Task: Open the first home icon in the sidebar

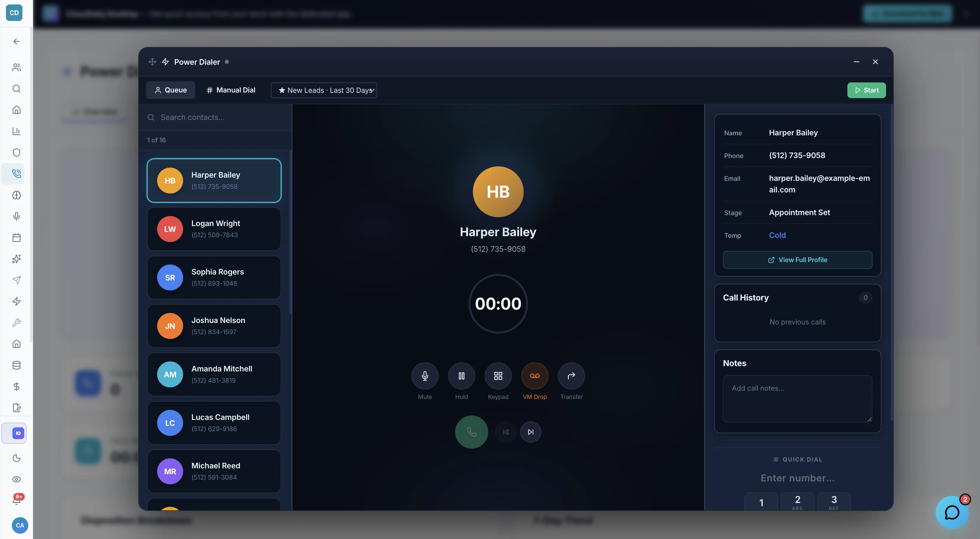Action: [16, 110]
